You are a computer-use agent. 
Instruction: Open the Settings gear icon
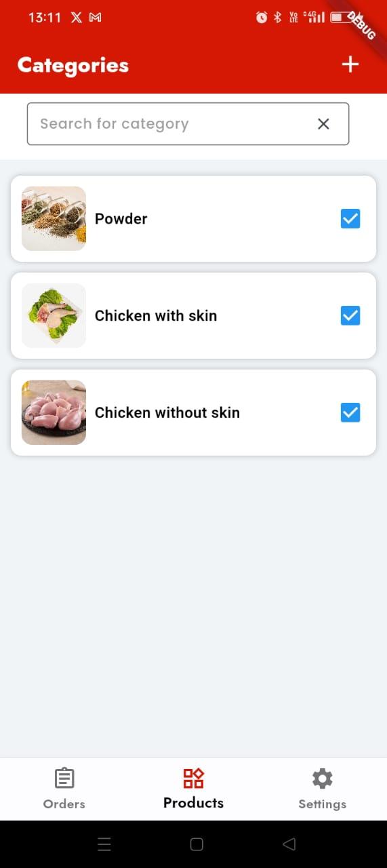coord(322,778)
